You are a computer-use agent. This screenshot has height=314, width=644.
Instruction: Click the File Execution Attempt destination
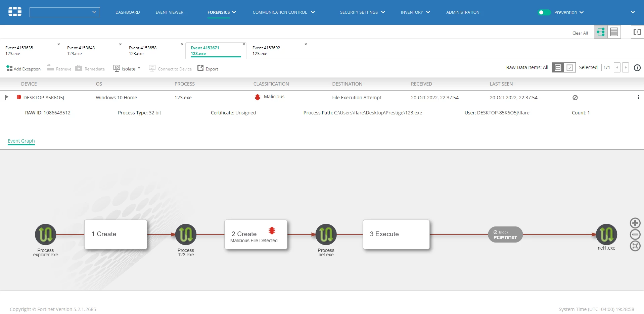pos(357,98)
